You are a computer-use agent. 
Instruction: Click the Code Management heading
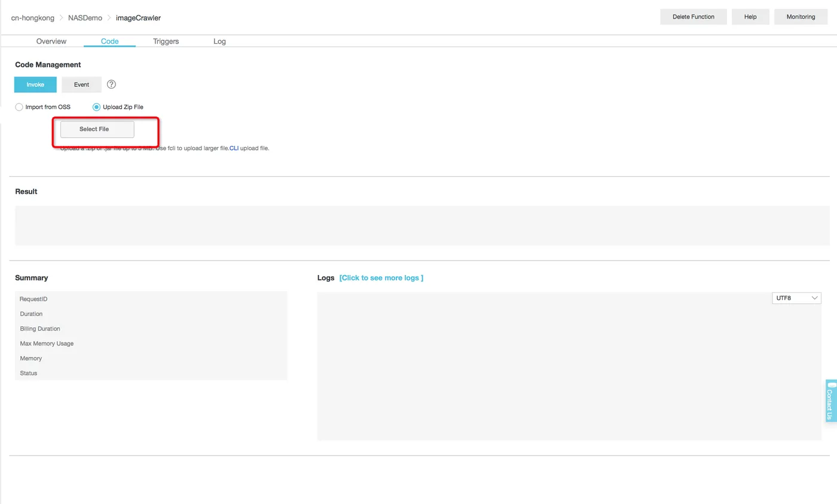pos(48,65)
